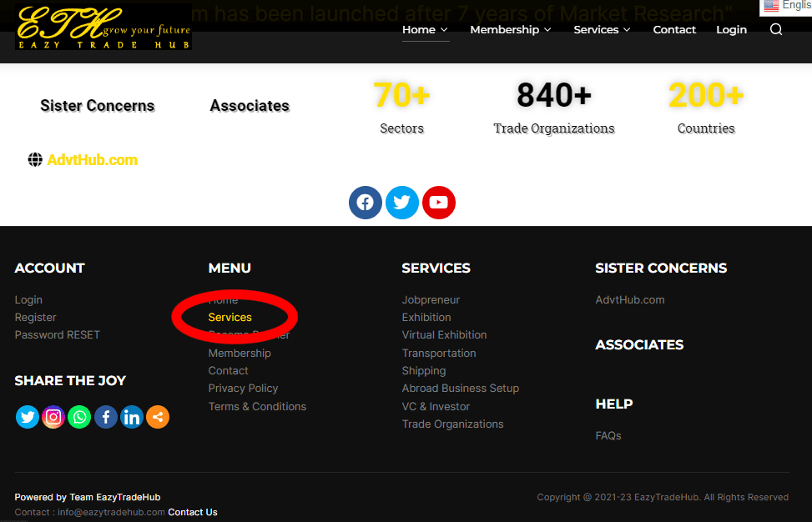Open the round Twitter icon under the stats
Image resolution: width=812 pixels, height=522 pixels.
tap(402, 203)
